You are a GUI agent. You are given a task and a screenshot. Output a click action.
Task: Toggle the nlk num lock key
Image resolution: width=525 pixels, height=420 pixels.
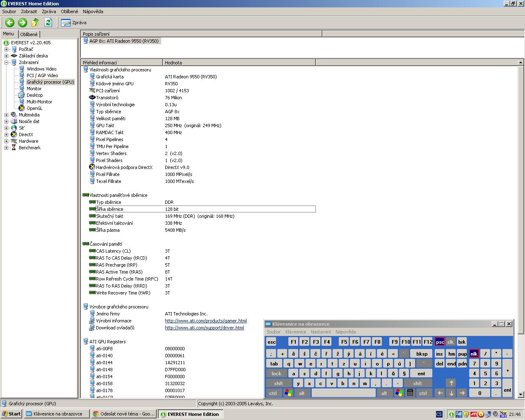point(474,354)
